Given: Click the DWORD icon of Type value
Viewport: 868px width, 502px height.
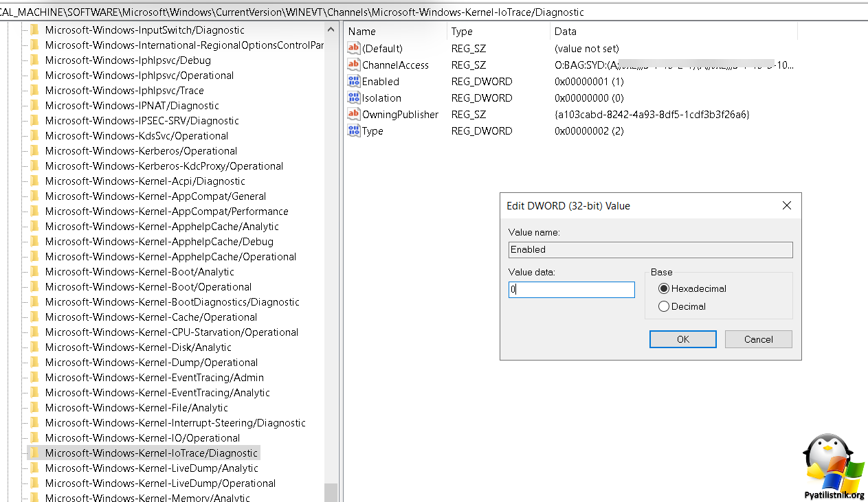Looking at the screenshot, I should pos(354,130).
